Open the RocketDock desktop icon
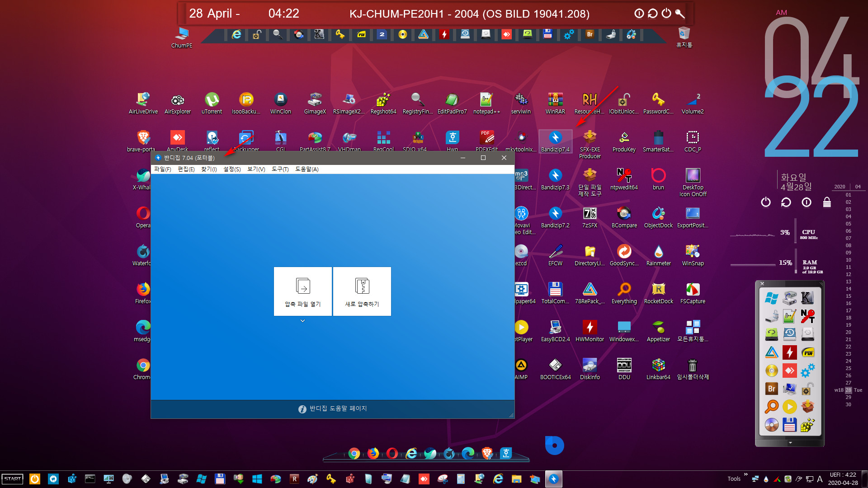The width and height of the screenshot is (868, 488). coord(658,293)
